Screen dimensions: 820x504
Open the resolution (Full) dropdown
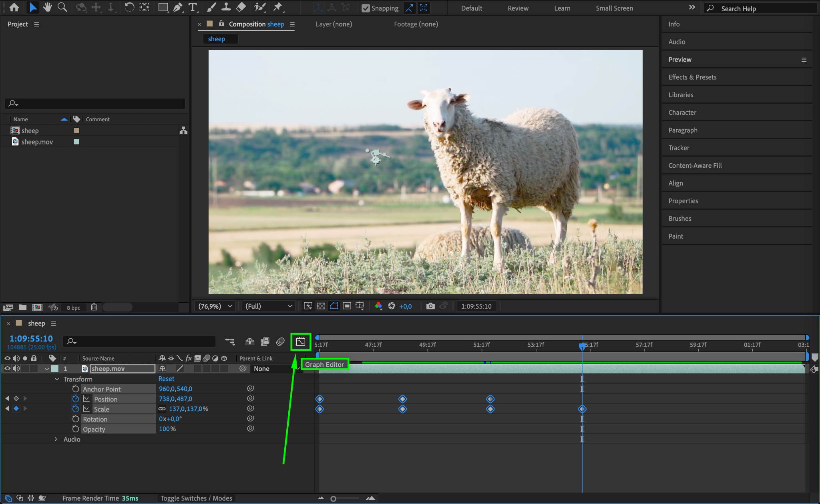tap(268, 306)
